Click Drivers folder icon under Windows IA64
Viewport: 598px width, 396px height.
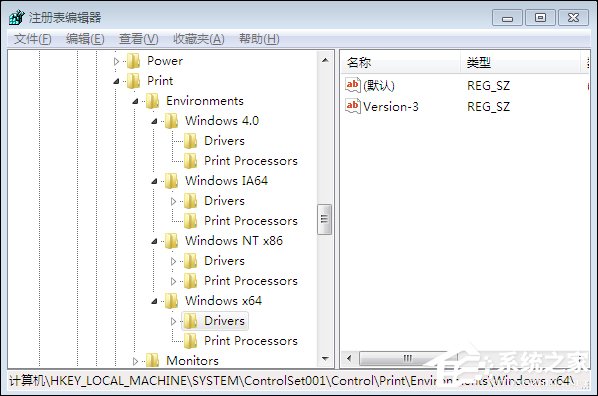190,201
